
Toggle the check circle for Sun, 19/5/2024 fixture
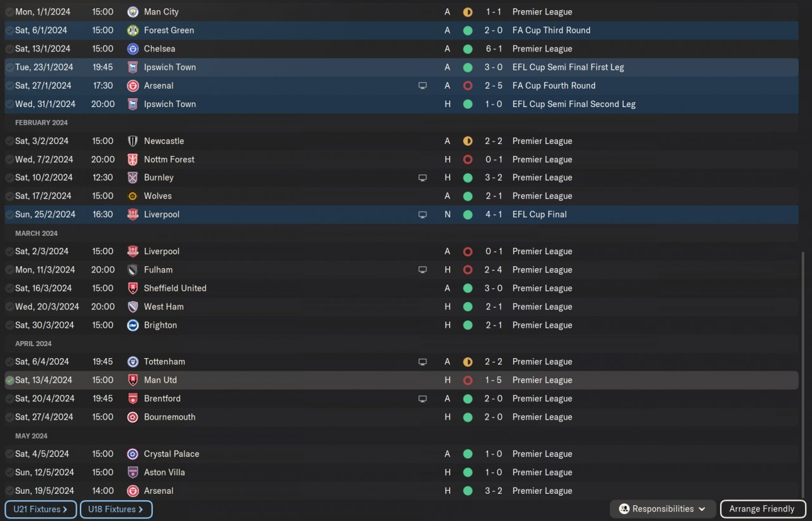coord(10,491)
